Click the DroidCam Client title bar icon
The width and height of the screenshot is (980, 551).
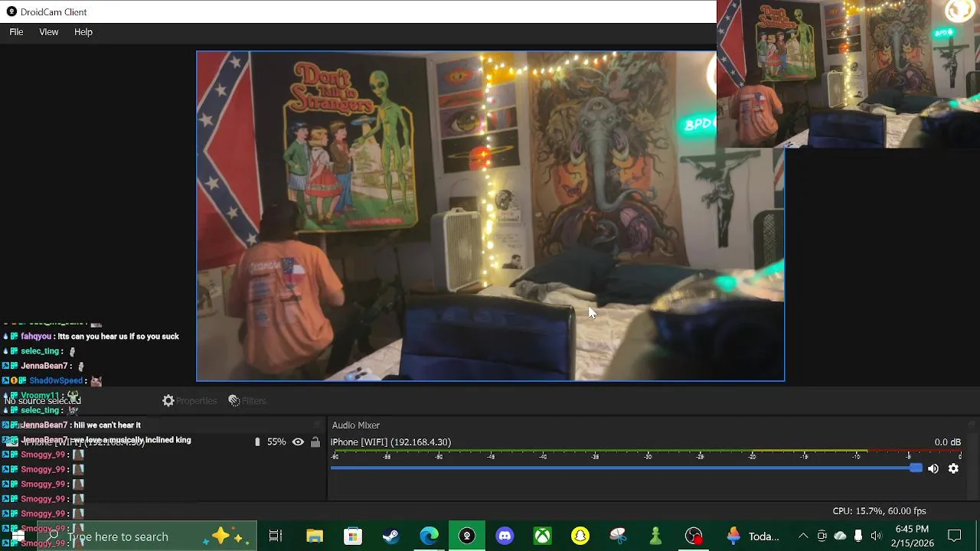[x=11, y=11]
